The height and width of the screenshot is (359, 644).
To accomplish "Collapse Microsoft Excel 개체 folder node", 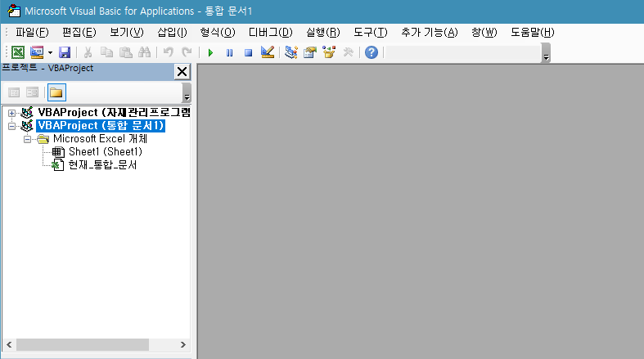I will (28, 140).
